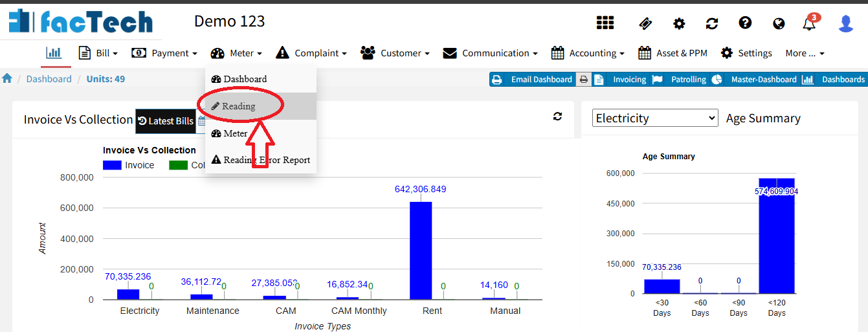The image size is (868, 332).
Task: Click the globe language icon
Action: (x=779, y=23)
